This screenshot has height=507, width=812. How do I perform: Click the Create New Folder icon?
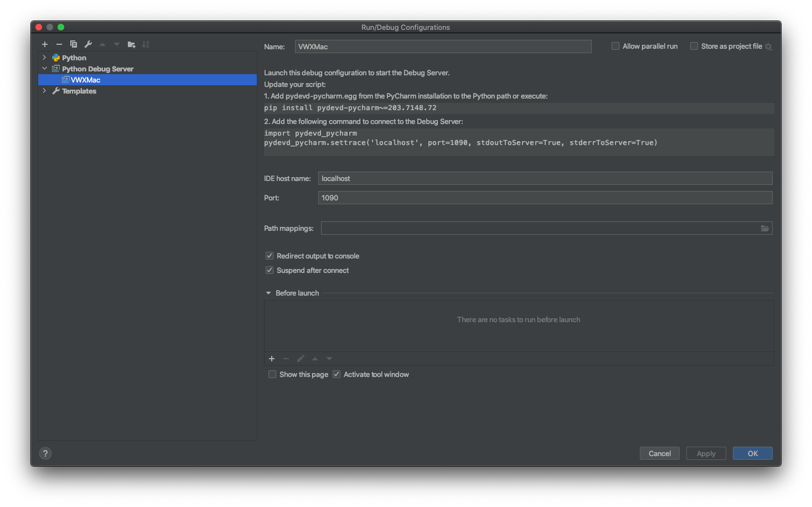pyautogui.click(x=131, y=44)
